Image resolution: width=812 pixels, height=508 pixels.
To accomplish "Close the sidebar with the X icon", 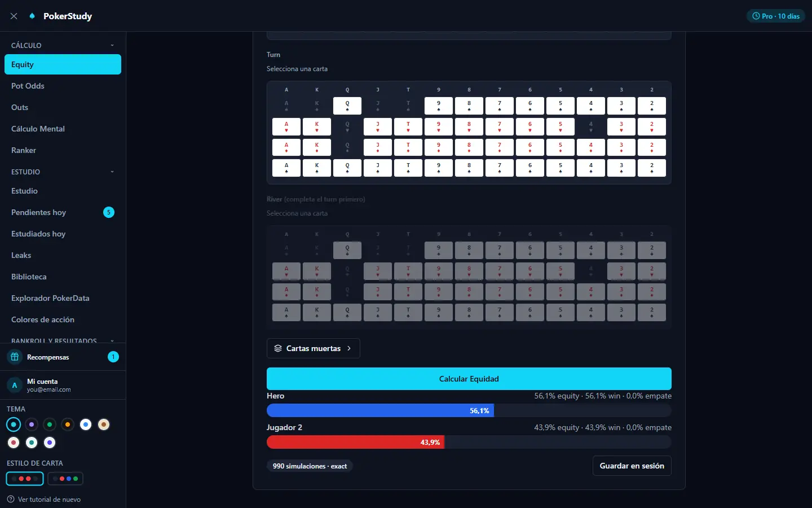I will (14, 16).
